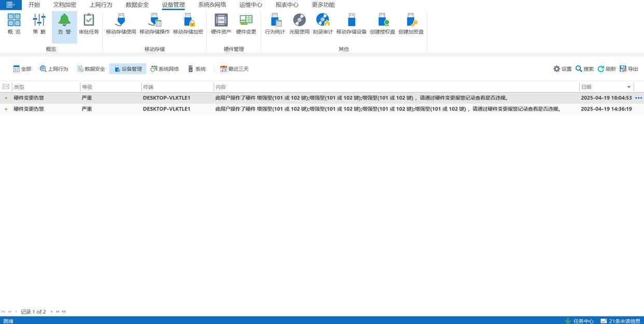This screenshot has width=644, height=324.
Task: Open 移动存储设备 icon
Action: click(x=352, y=24)
